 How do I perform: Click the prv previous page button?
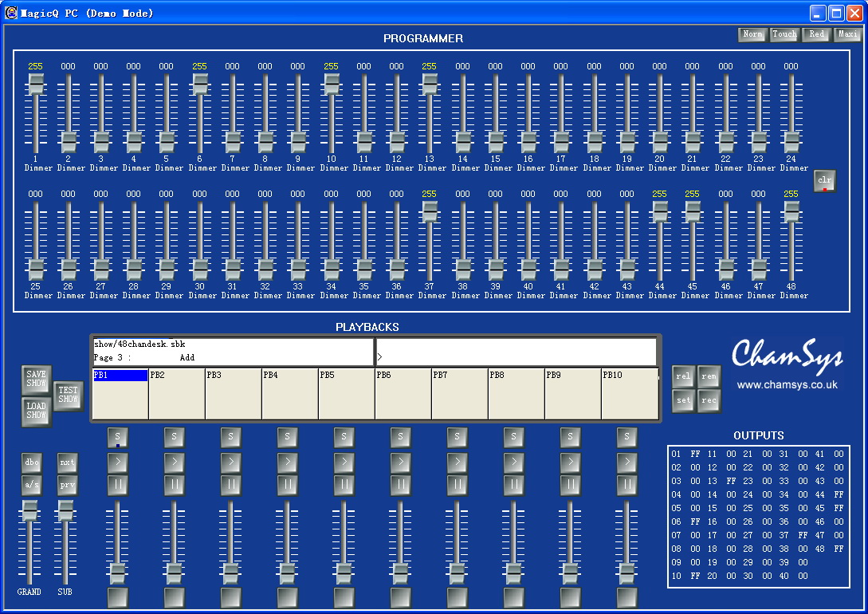pyautogui.click(x=67, y=485)
